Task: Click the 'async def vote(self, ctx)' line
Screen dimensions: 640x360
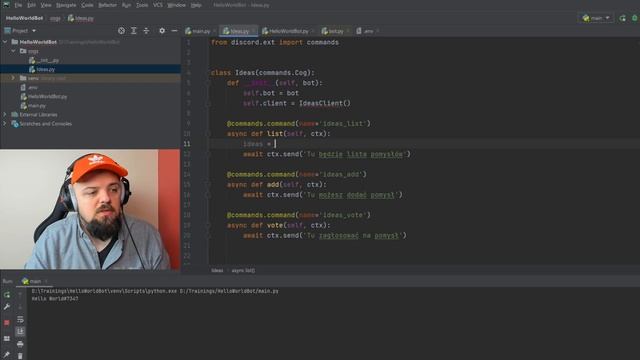Action: pyautogui.click(x=279, y=225)
